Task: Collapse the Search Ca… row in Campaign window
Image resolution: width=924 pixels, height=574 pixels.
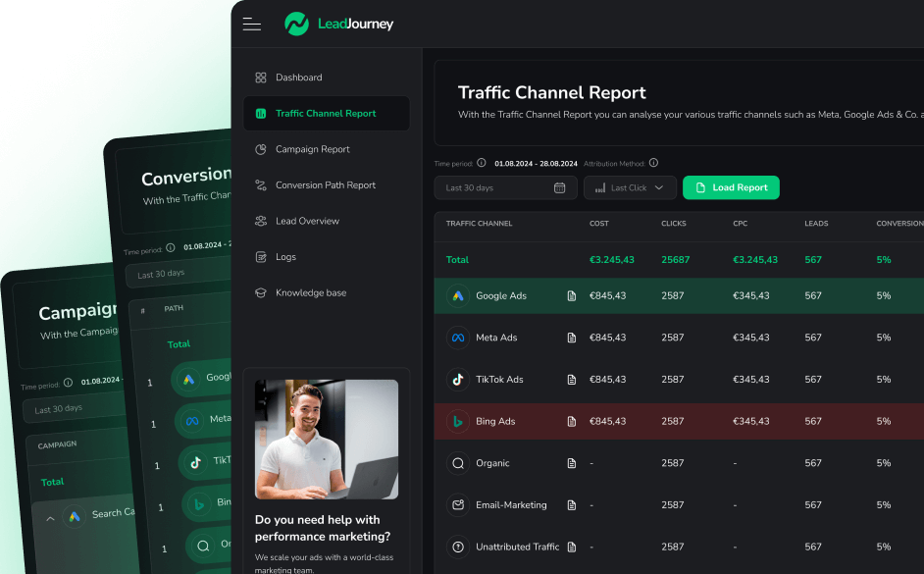Action: [x=50, y=519]
